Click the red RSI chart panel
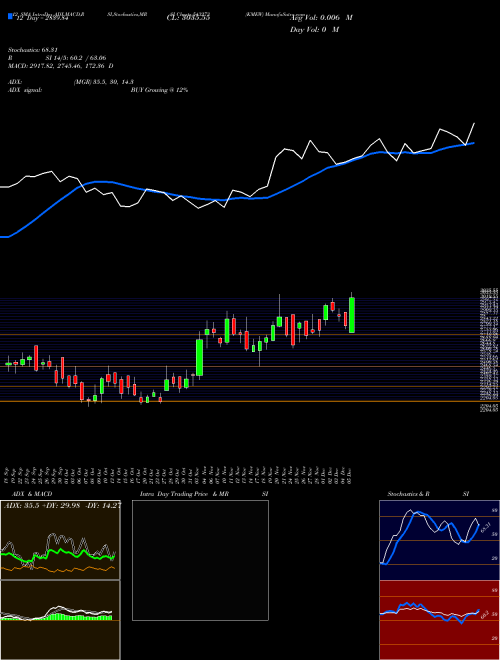Viewport: 500px width, 660px height. pyautogui.click(x=439, y=620)
